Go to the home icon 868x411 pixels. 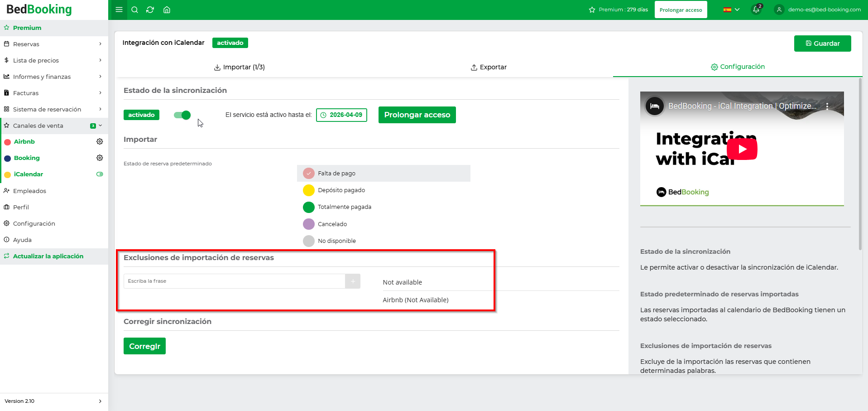point(167,10)
